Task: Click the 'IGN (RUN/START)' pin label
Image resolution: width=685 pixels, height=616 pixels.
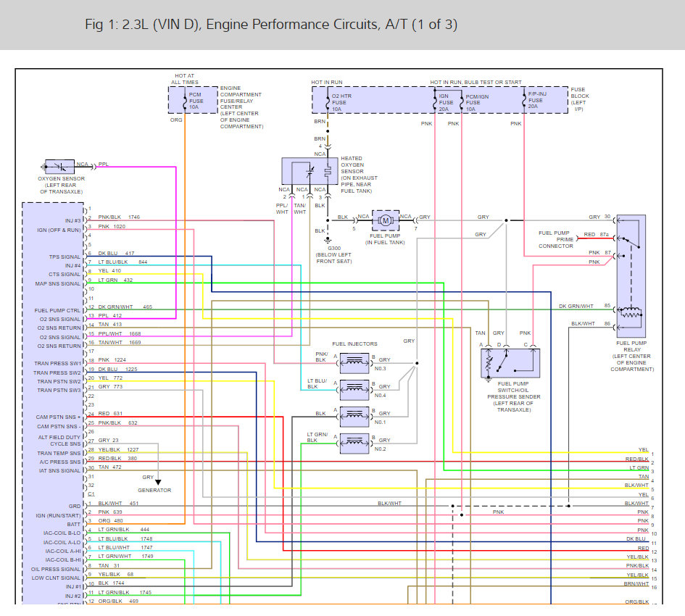Action: (x=58, y=515)
